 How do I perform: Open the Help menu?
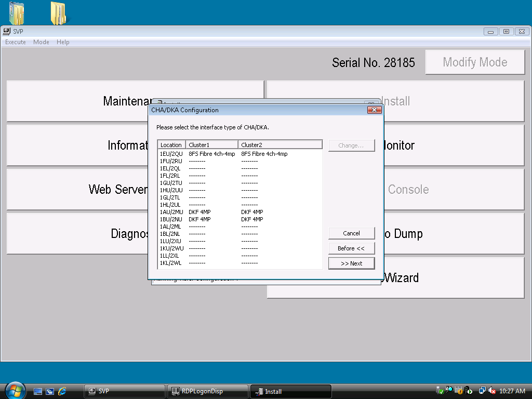(x=63, y=42)
